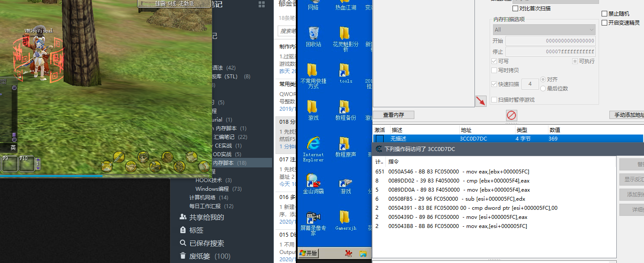
Task: Open Gamerxjh folder on desktop
Action: pyautogui.click(x=345, y=220)
